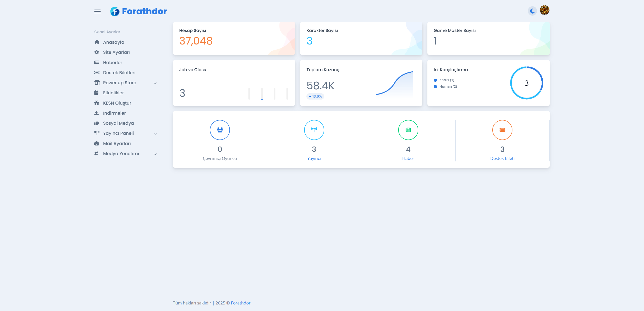Click the Haberler newspaper icon

coord(97,62)
